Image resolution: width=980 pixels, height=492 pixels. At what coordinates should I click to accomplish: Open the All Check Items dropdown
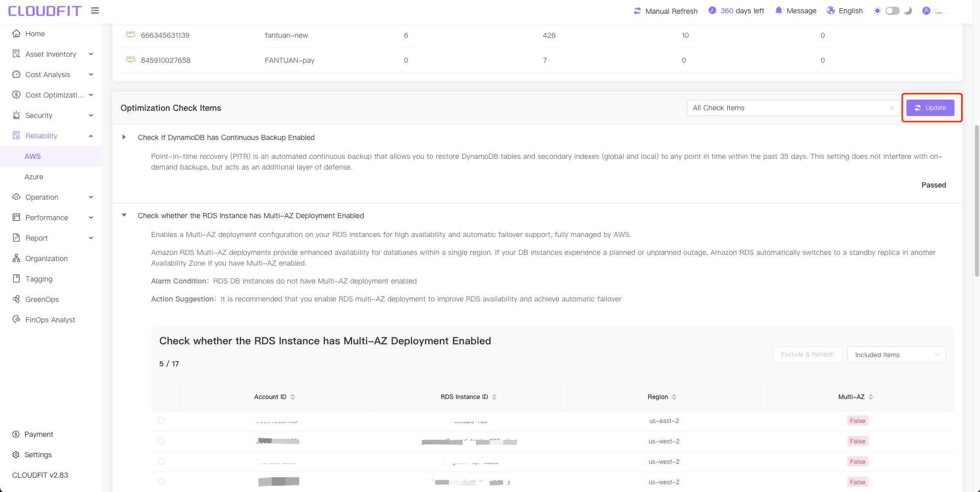794,108
